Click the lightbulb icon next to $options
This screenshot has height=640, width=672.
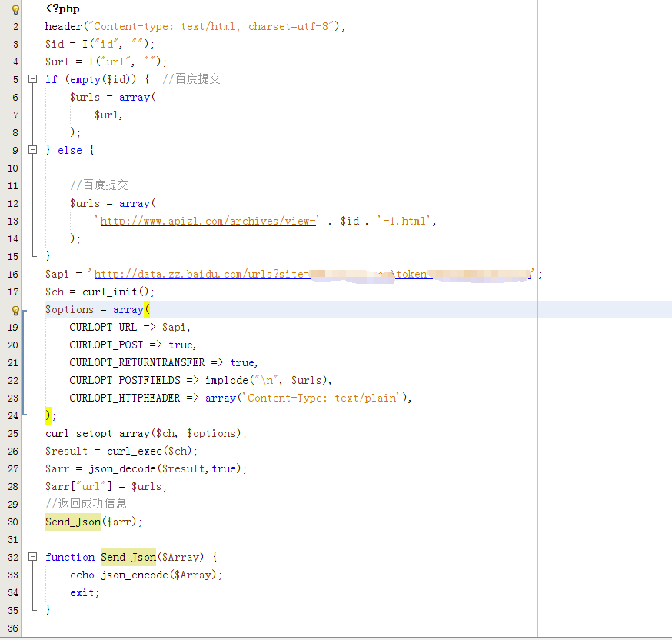point(15,310)
